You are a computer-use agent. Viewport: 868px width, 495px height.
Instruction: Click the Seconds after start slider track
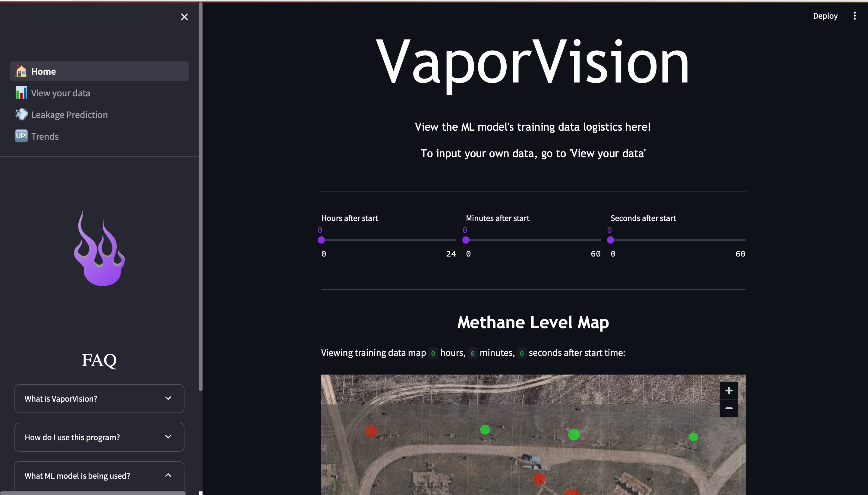678,240
